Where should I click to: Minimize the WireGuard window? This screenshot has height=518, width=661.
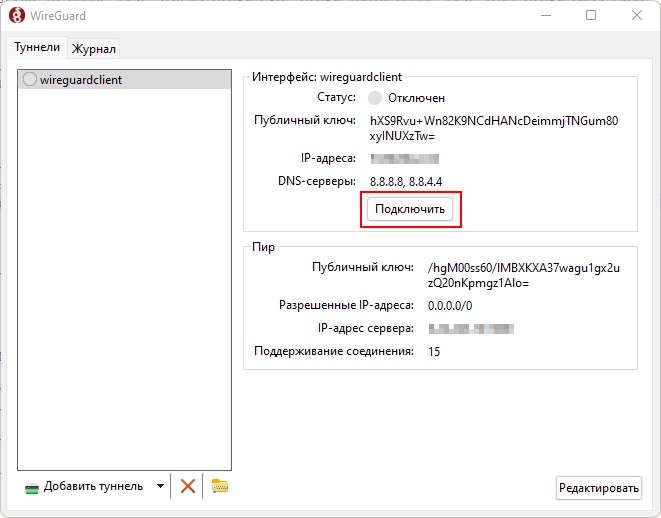pyautogui.click(x=546, y=16)
